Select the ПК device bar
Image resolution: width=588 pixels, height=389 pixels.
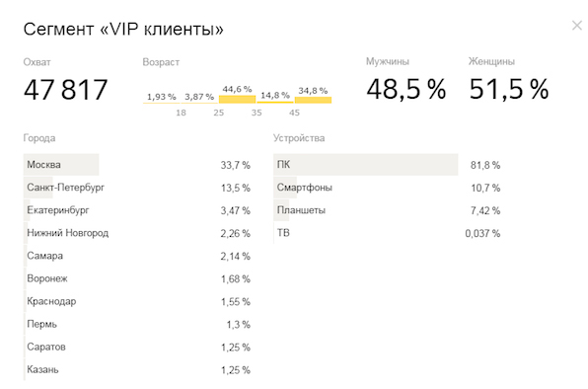tap(366, 165)
